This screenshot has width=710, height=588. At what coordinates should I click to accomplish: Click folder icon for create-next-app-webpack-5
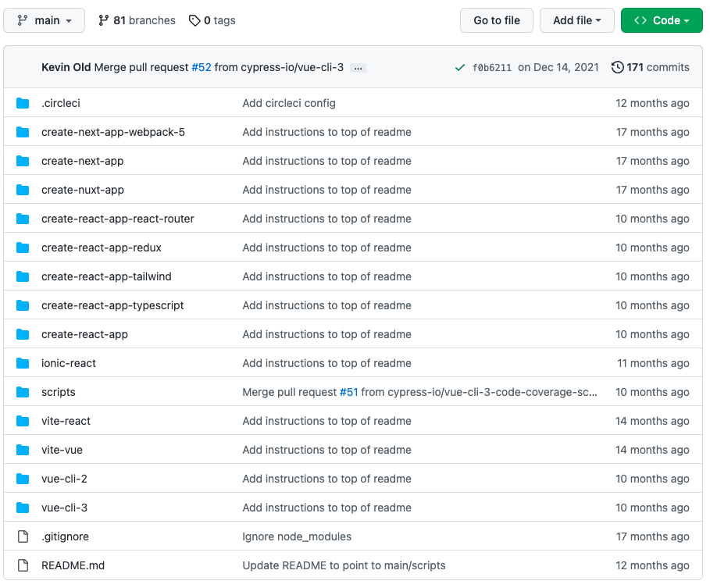[x=23, y=132]
